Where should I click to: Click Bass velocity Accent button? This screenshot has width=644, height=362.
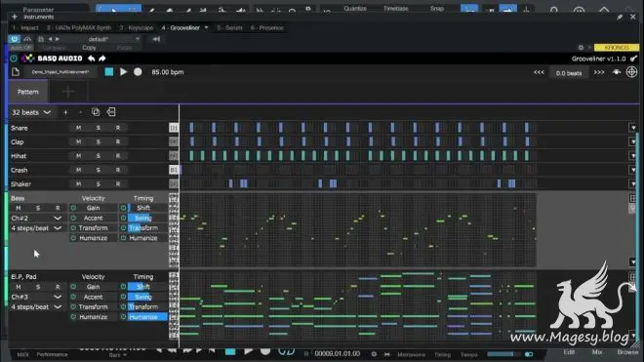94,219
